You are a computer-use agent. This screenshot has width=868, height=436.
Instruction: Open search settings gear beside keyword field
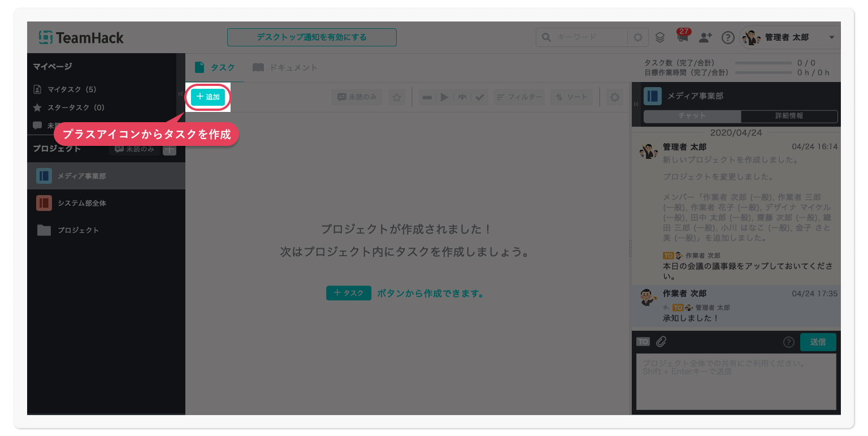(638, 37)
